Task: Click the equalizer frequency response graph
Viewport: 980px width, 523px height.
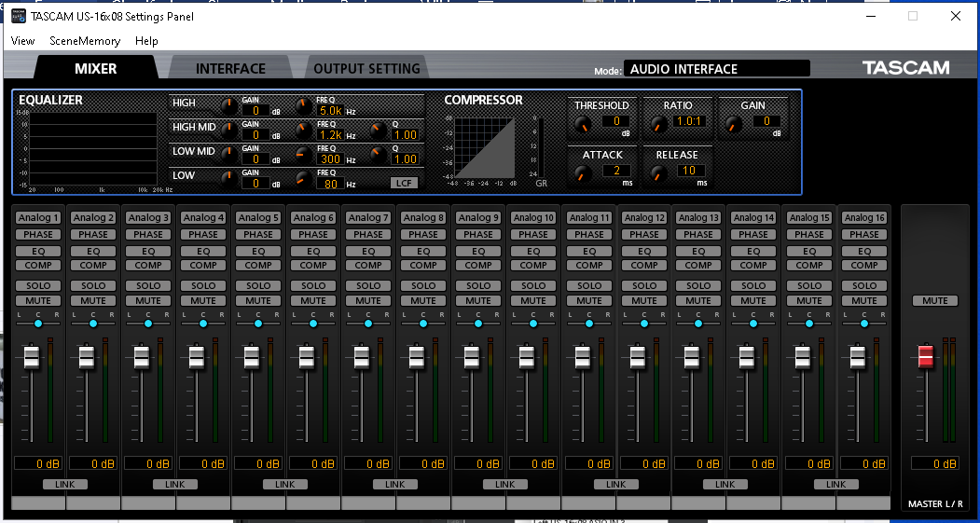Action: click(x=92, y=149)
